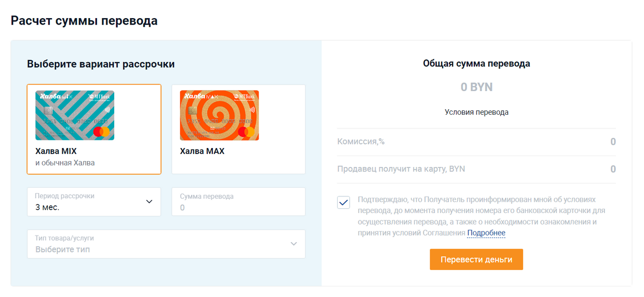Expand the Тип товара/услуги dropdown
The height and width of the screenshot is (297, 644).
tap(166, 244)
